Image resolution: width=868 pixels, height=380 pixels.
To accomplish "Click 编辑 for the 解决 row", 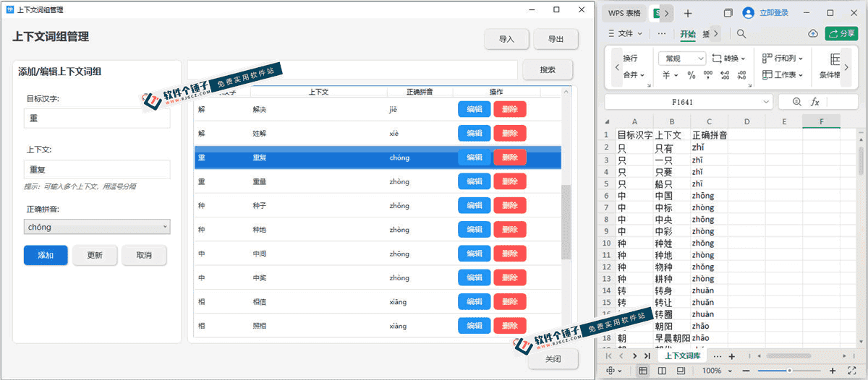I will (475, 109).
